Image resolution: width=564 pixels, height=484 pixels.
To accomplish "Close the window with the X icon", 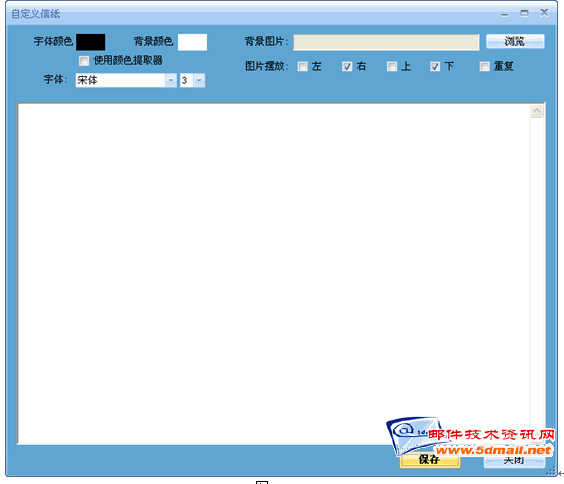I will click(544, 13).
